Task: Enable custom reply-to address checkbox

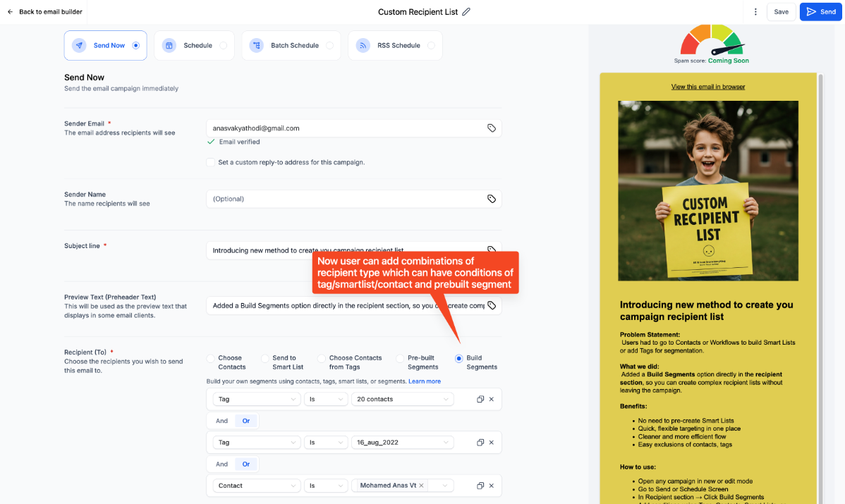Action: 210,162
